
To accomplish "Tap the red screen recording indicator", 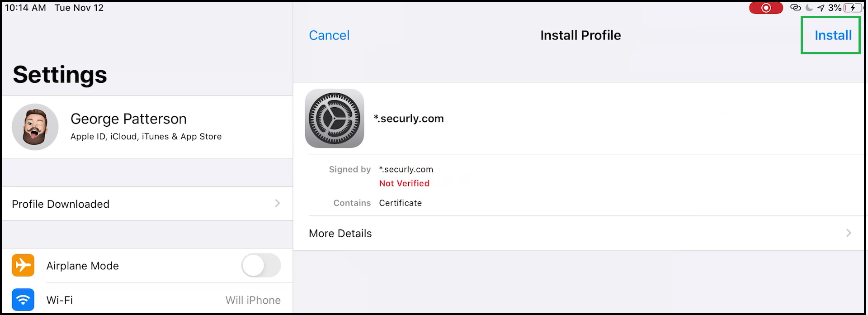I will 766,8.
